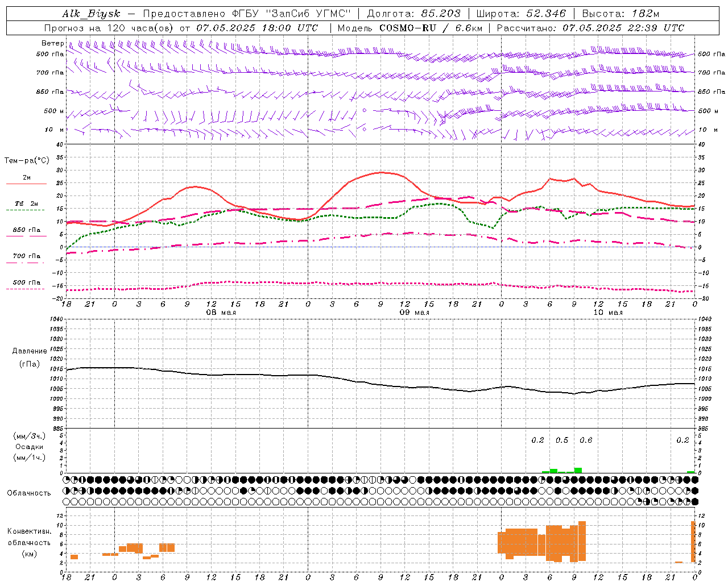Click the Облачность cloud cover label
This screenshot has width=728, height=582.
coord(29,493)
